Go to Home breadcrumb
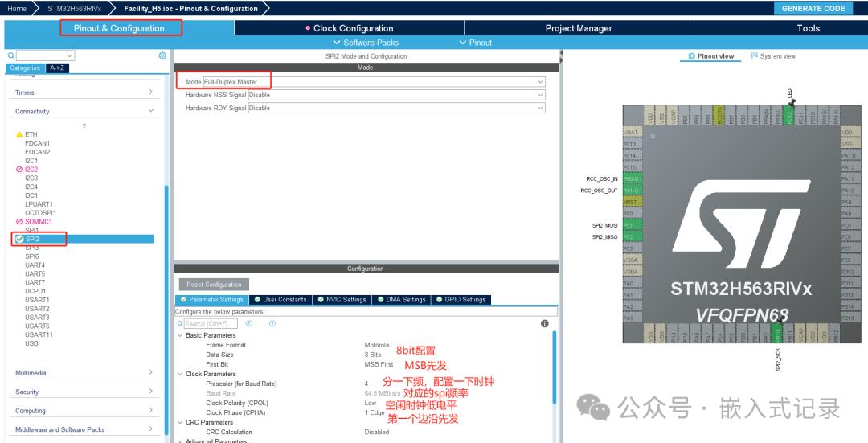The height and width of the screenshot is (443, 868). pyautogui.click(x=17, y=8)
